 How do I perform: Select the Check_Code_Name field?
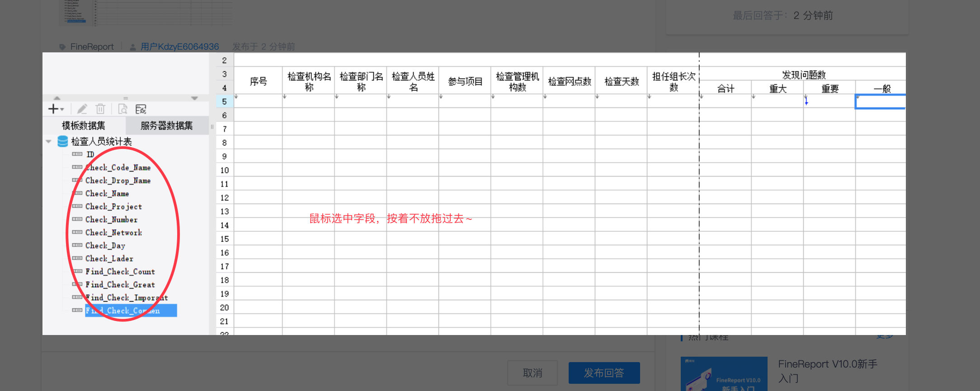coord(118,168)
